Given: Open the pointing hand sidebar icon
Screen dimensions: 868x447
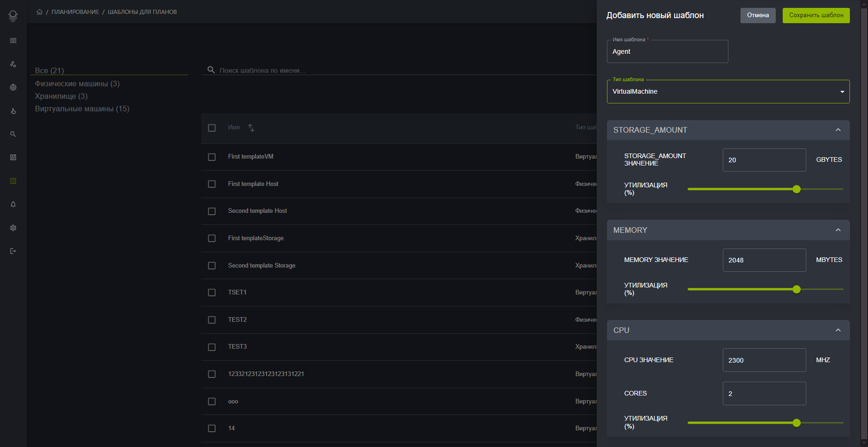Looking at the screenshot, I should click(x=13, y=111).
